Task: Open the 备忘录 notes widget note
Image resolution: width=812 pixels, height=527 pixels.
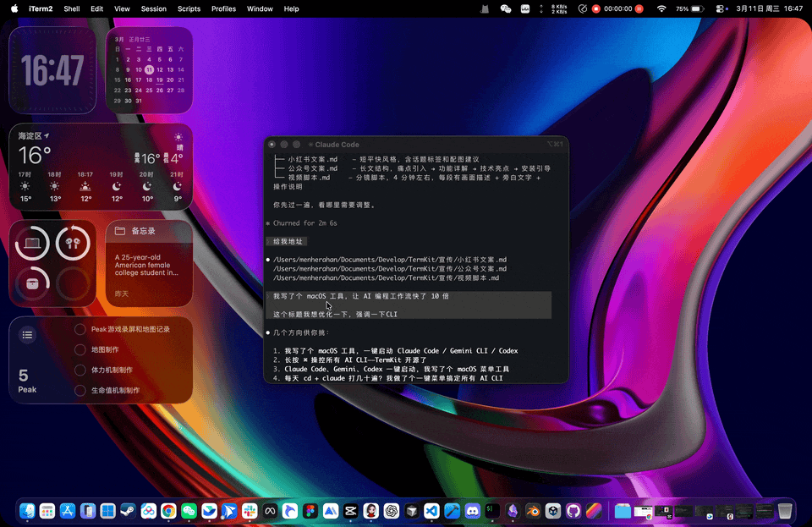Action: [x=149, y=264]
